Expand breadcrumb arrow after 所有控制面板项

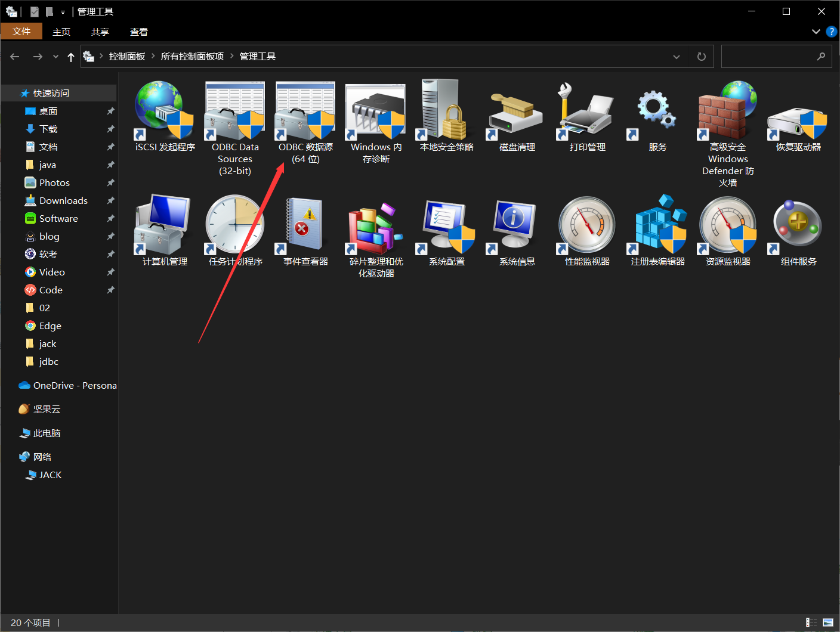click(x=232, y=56)
